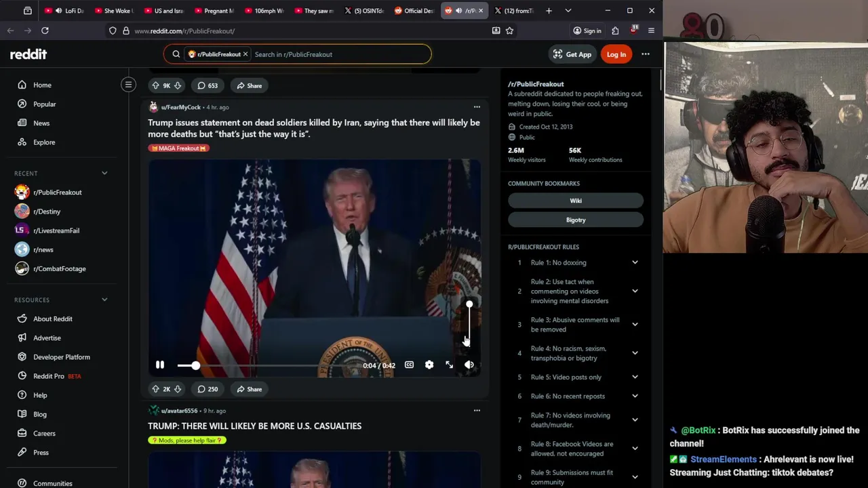Screen dimensions: 868x488
Task: Open the post titled TRUMP: THERE WILL LIKELY BE MORE U.S. CASUALTIES
Action: coord(254,426)
